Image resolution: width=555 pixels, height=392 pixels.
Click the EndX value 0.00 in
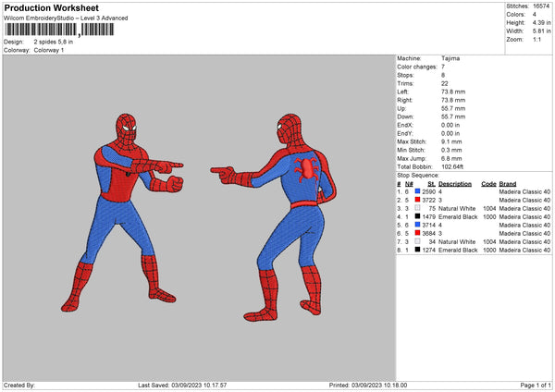[450, 125]
